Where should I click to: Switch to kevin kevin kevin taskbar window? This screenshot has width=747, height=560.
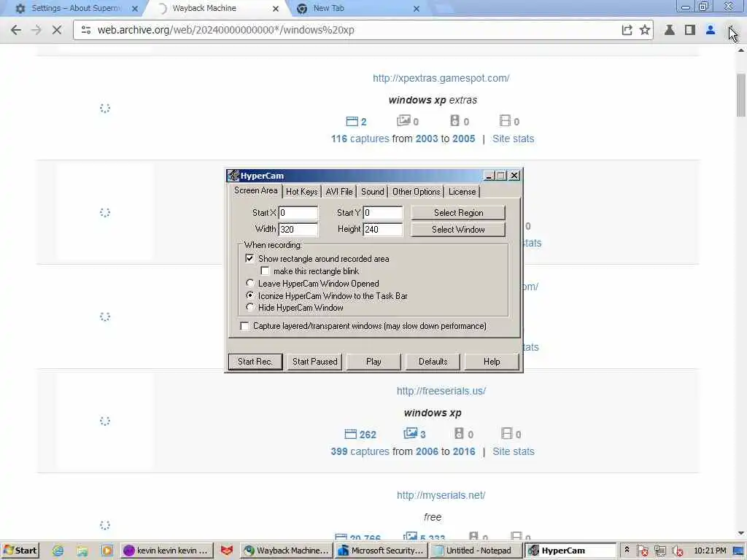[x=166, y=551]
